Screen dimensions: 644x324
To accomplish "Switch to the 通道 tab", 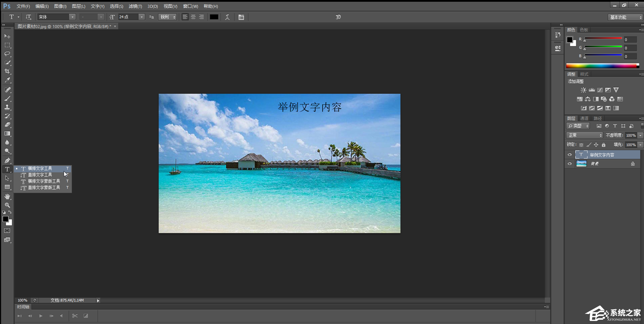I will (584, 119).
